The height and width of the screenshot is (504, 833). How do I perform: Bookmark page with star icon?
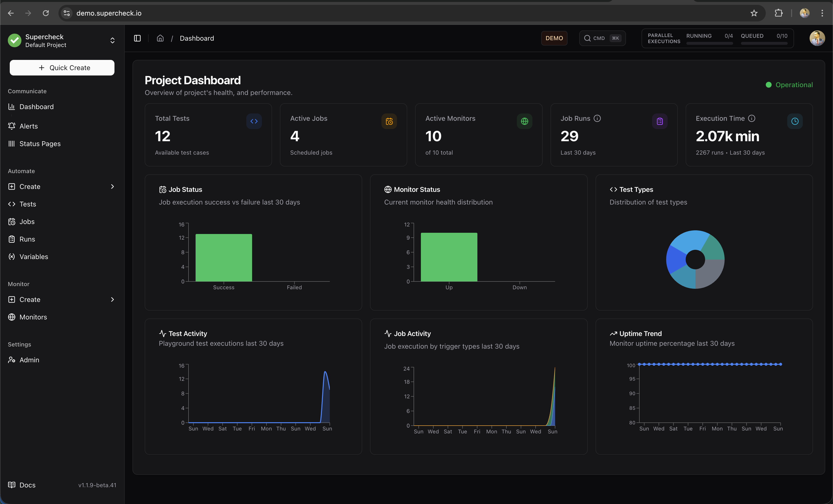[754, 13]
